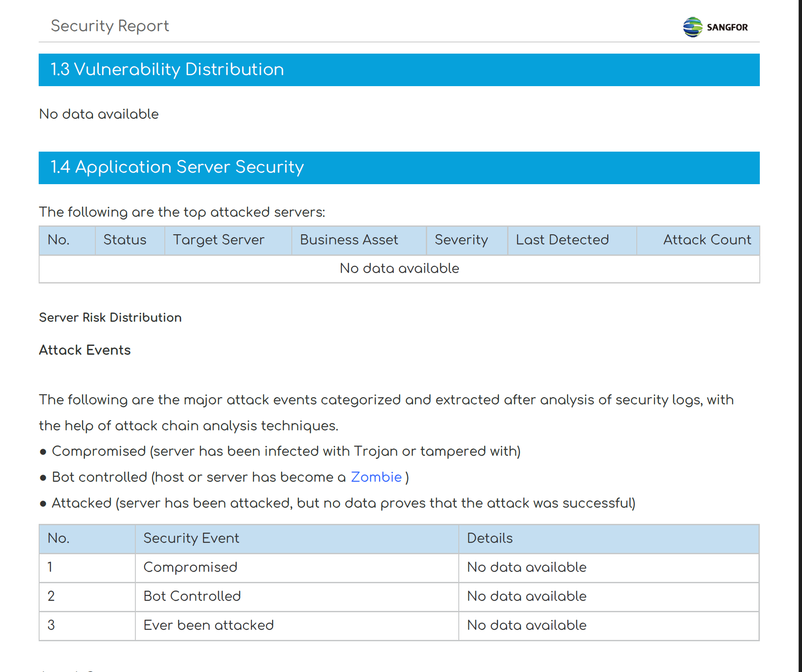Click the Status column header
The width and height of the screenshot is (802, 672).
click(125, 240)
